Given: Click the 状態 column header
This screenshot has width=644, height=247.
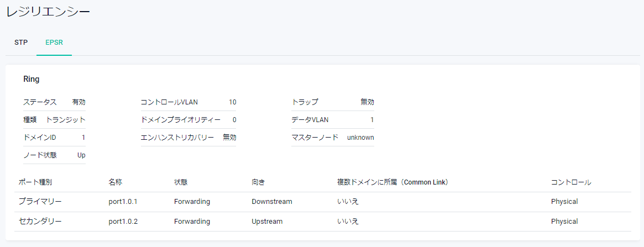Looking at the screenshot, I should 181,182.
